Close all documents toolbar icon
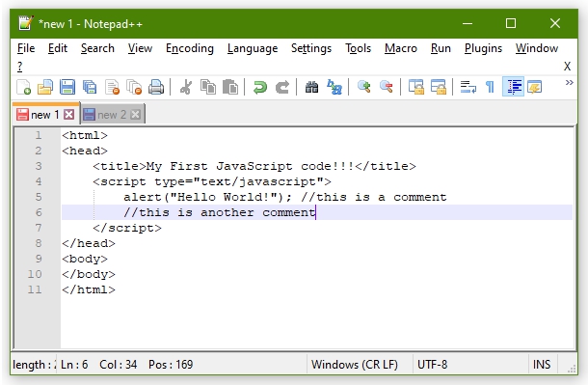Screen dimensions: 588x385 click(134, 87)
